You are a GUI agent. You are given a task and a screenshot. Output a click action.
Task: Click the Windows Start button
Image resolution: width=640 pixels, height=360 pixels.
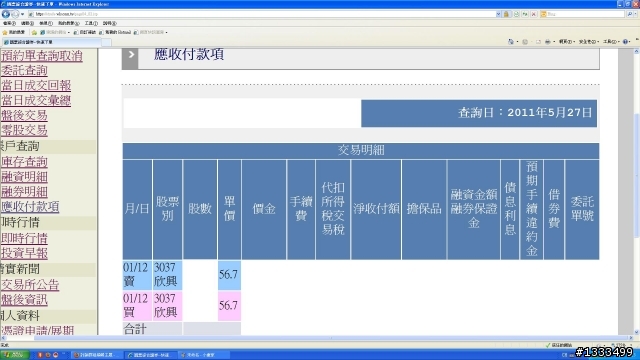[15, 355]
